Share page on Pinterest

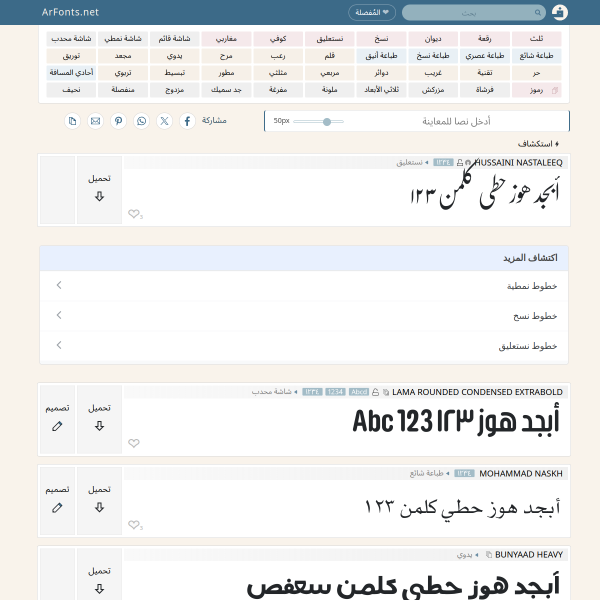118,121
